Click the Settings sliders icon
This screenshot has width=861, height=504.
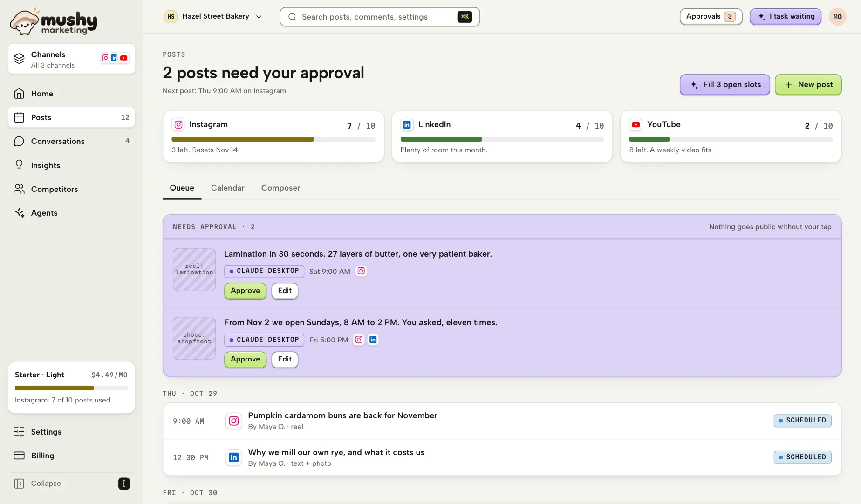(x=19, y=432)
